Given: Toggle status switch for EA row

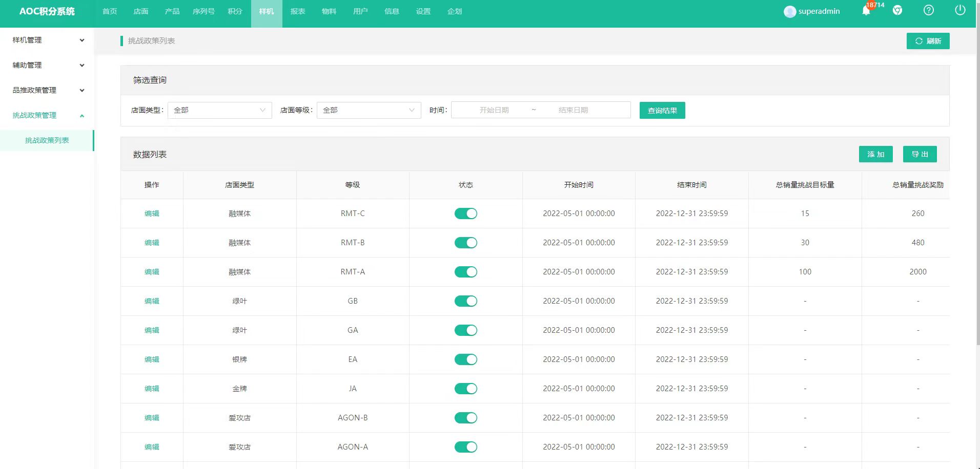Looking at the screenshot, I should pyautogui.click(x=466, y=359).
